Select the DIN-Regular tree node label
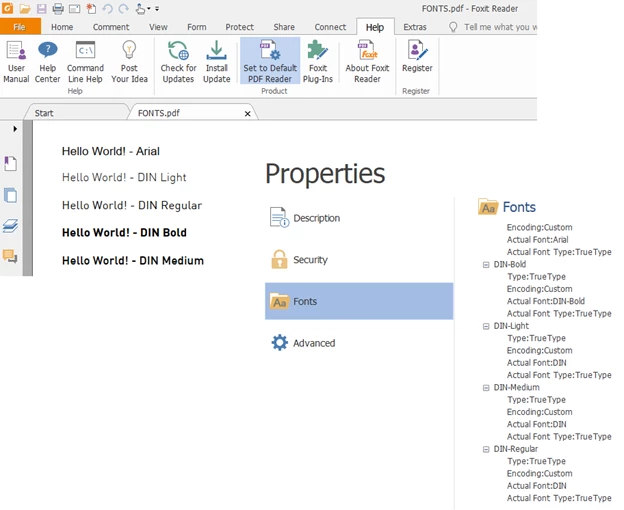The width and height of the screenshot is (624, 510). 515,449
